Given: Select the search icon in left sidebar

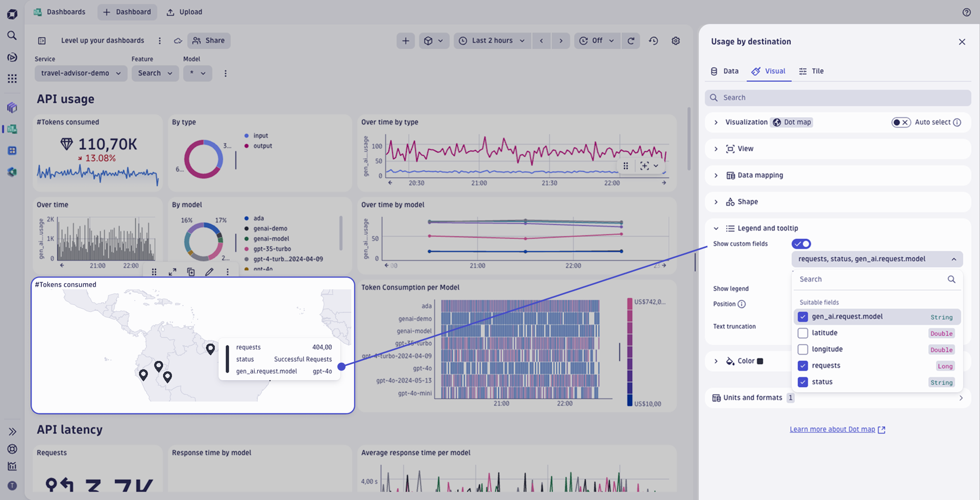Looking at the screenshot, I should (x=12, y=35).
